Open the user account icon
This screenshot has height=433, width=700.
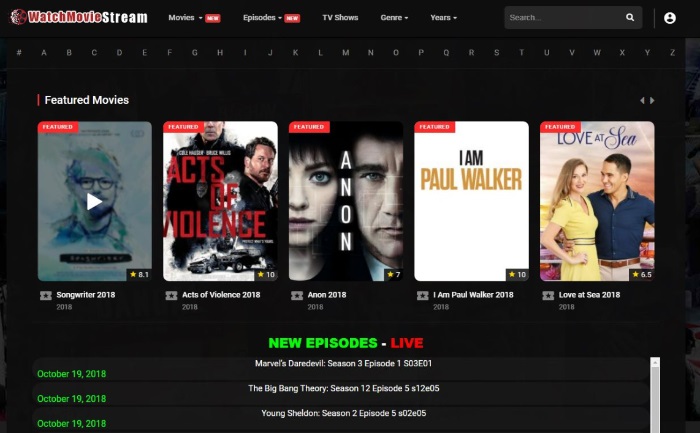[x=669, y=18]
